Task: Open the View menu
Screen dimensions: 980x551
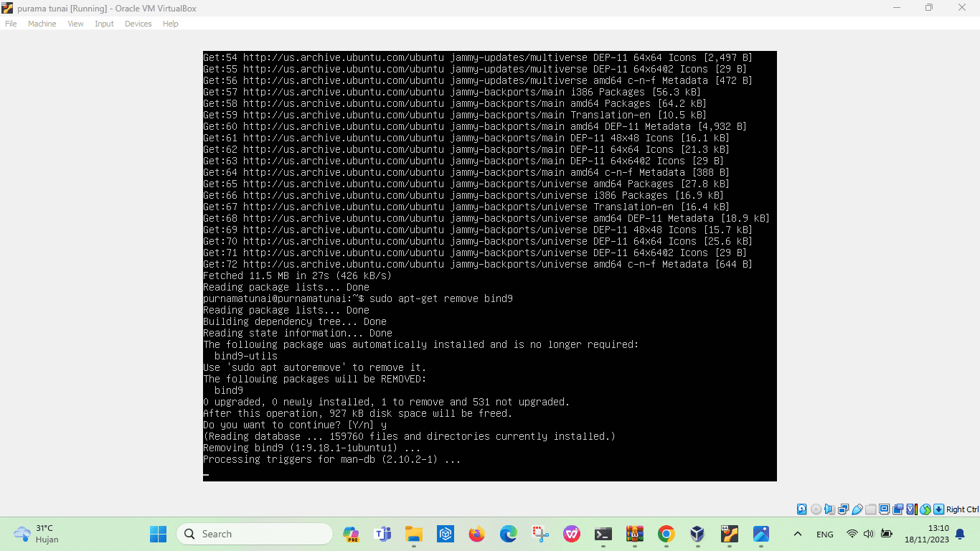Action: click(75, 24)
